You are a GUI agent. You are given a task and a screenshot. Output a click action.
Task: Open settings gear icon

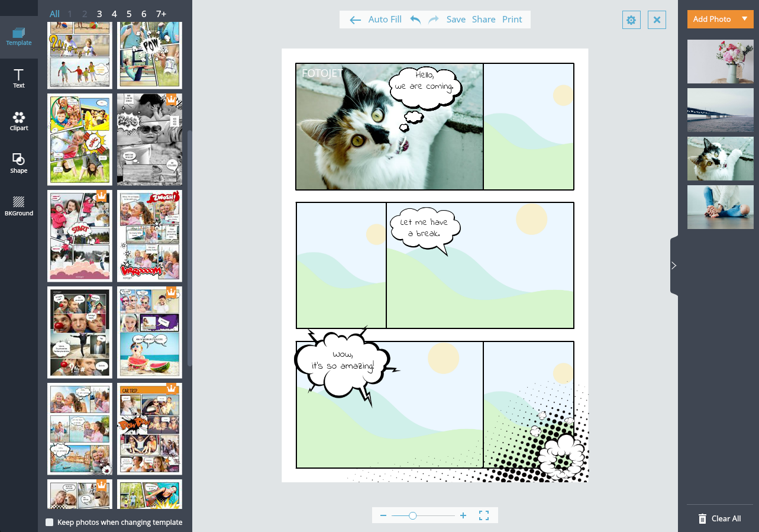(x=631, y=20)
